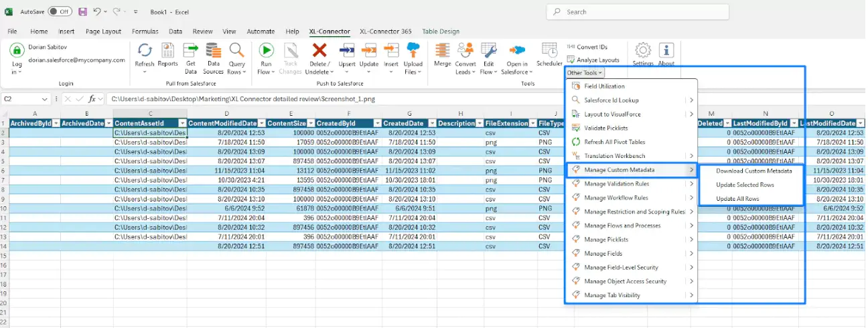868x328 pixels.
Task: Switch to the Formulas ribbon tab
Action: [145, 31]
